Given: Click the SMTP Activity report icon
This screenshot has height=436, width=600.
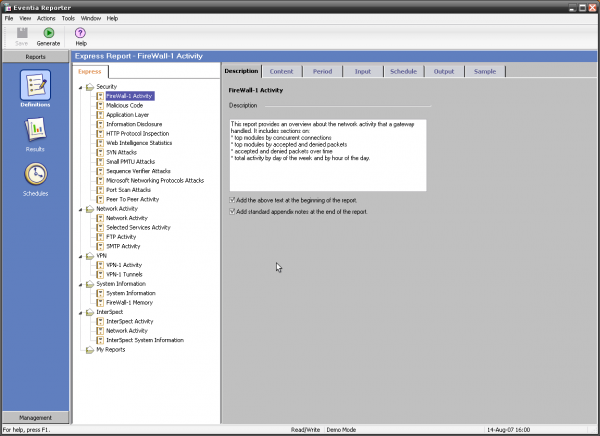Looking at the screenshot, I should pyautogui.click(x=100, y=246).
